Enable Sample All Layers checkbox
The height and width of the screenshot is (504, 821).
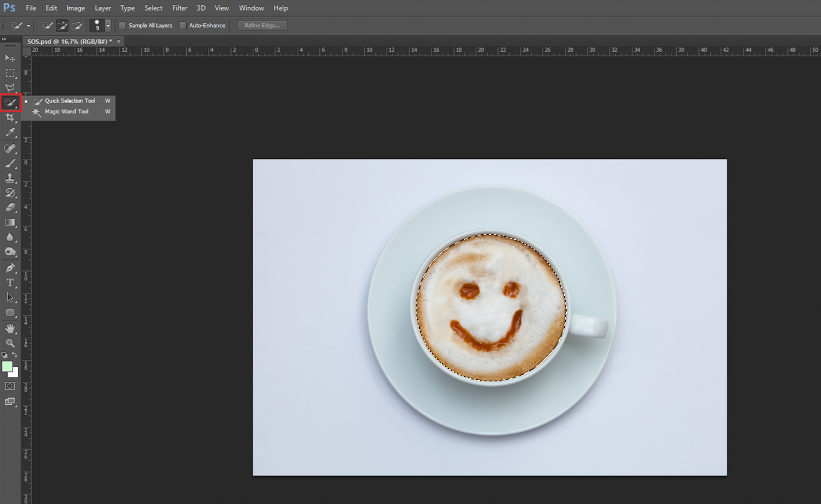122,25
